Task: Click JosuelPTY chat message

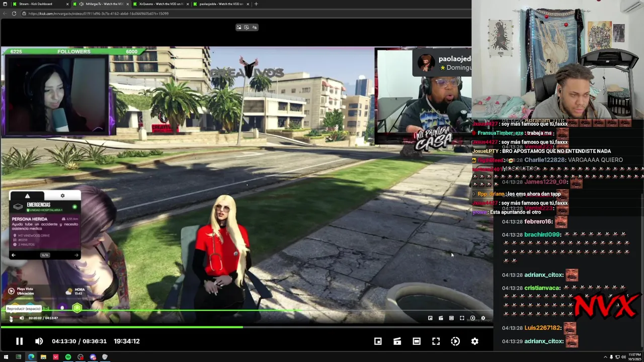Action: pos(541,151)
